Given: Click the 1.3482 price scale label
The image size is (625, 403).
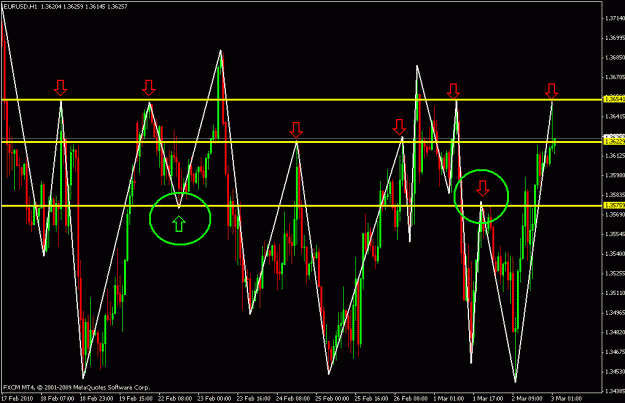Looking at the screenshot, I should coord(615,332).
